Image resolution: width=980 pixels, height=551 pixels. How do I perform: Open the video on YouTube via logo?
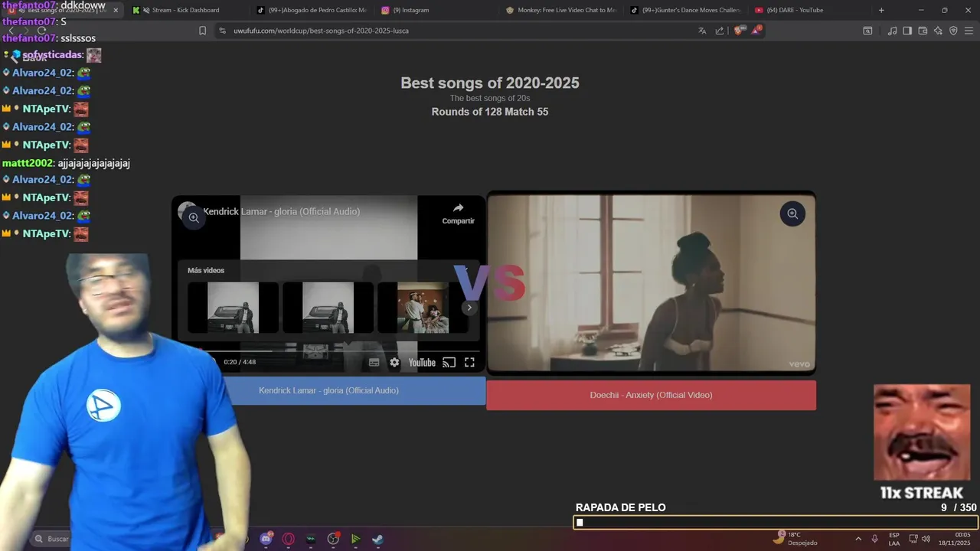tap(422, 363)
